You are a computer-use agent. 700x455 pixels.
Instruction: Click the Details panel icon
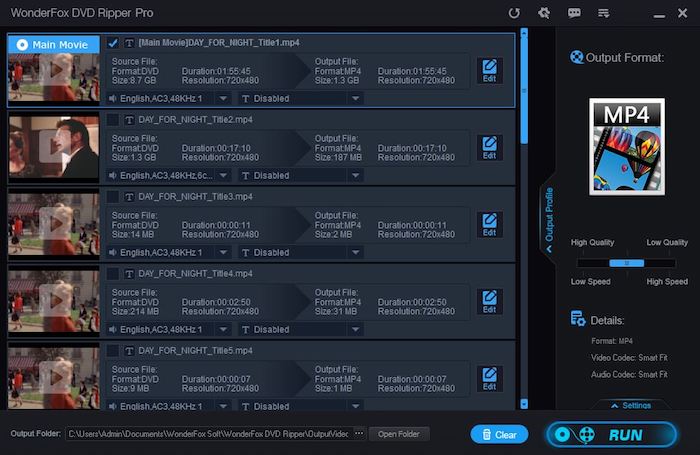[x=578, y=319]
